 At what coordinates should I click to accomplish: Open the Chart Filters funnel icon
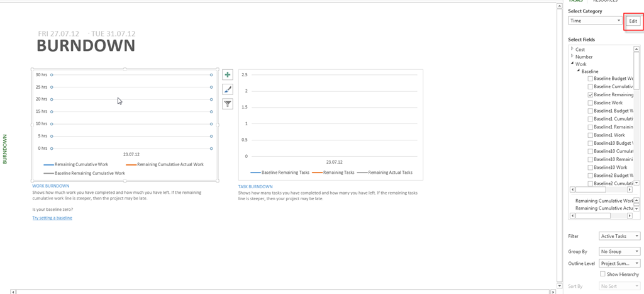click(228, 104)
